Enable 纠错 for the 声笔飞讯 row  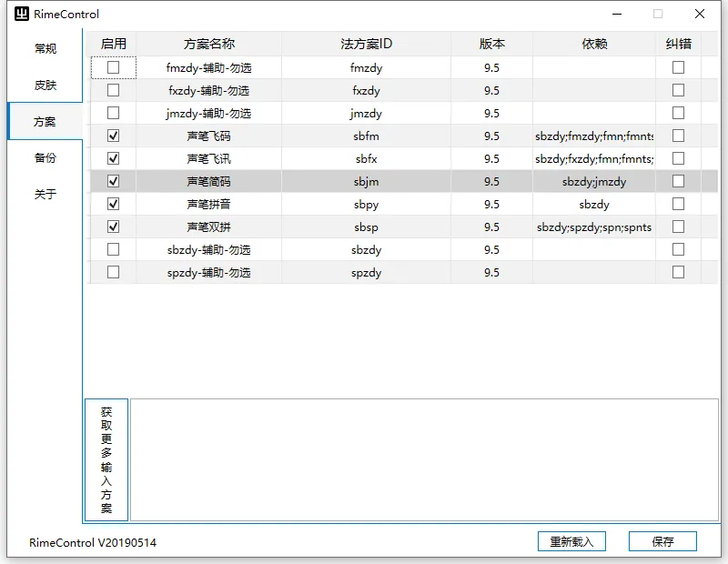click(x=678, y=158)
